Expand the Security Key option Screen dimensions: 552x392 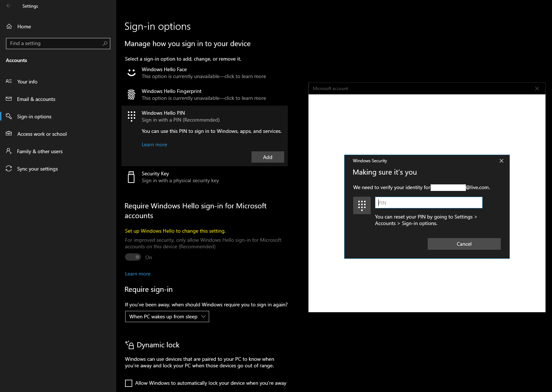pos(205,177)
